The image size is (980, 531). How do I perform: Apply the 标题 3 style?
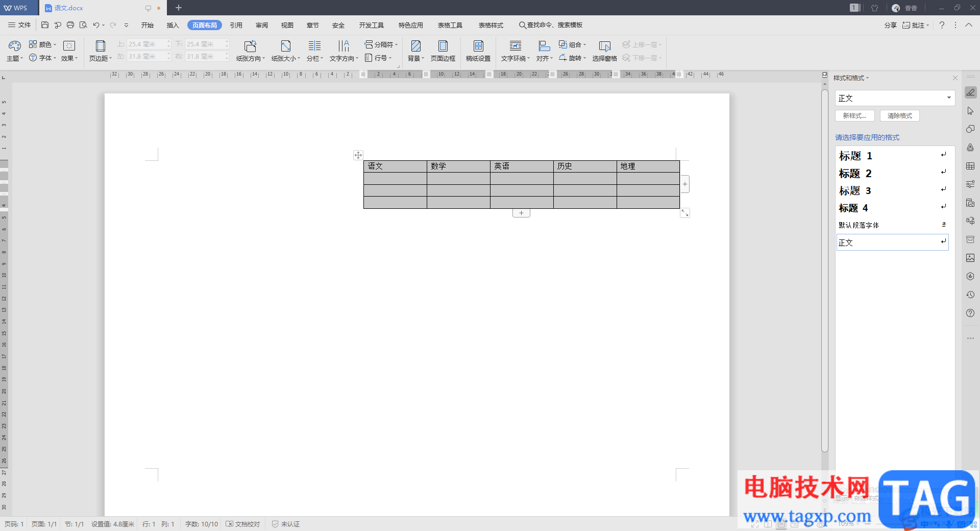pyautogui.click(x=892, y=190)
